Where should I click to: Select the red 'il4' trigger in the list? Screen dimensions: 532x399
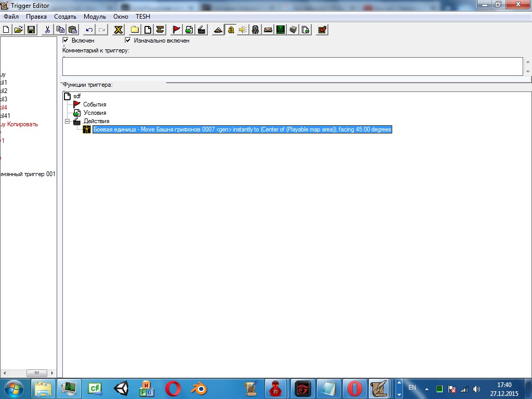4,108
